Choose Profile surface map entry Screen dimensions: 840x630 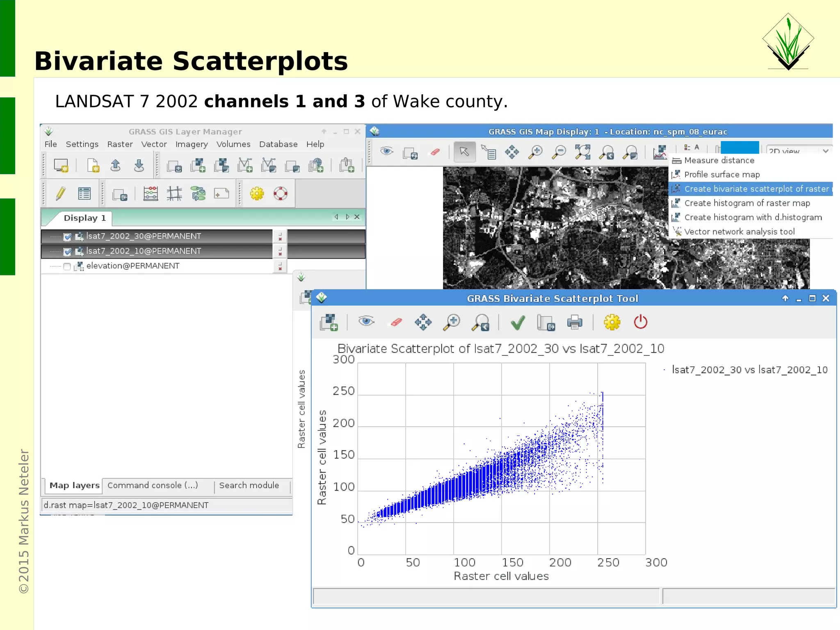click(x=751, y=175)
